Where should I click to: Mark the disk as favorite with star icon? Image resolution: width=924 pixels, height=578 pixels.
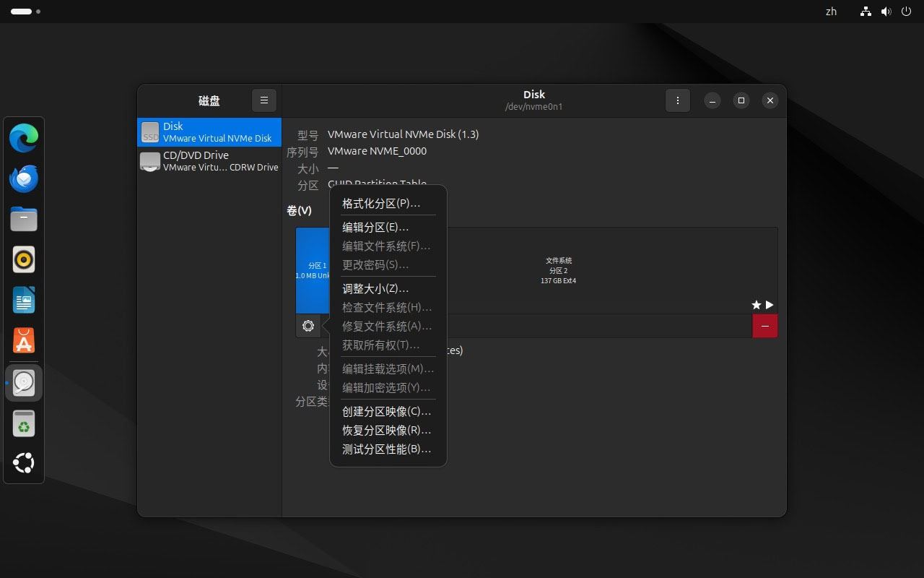(755, 305)
